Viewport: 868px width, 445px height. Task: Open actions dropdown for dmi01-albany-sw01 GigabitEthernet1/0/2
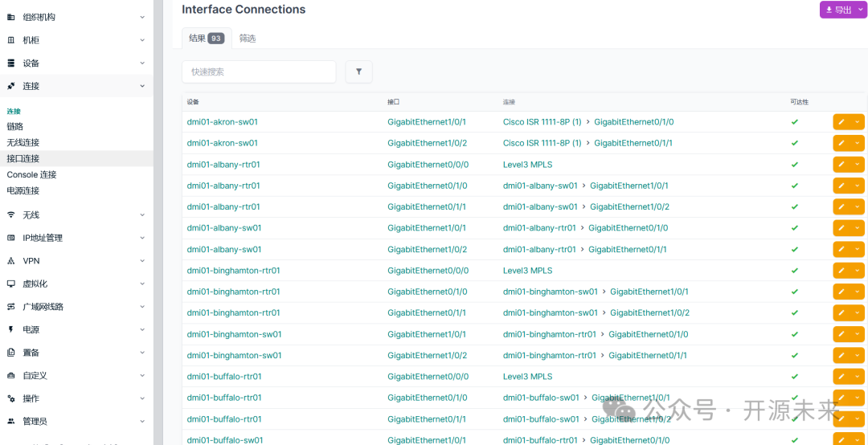tap(858, 250)
